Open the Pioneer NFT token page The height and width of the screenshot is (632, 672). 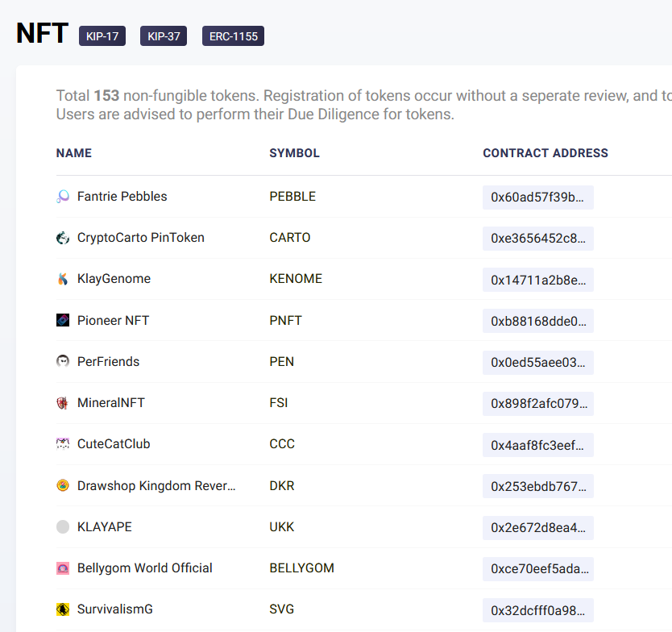(113, 320)
